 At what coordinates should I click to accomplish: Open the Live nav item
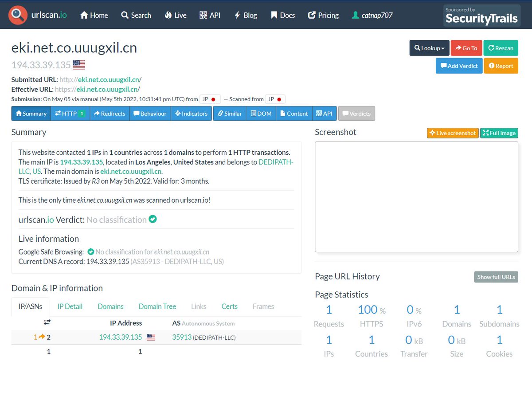(x=176, y=15)
